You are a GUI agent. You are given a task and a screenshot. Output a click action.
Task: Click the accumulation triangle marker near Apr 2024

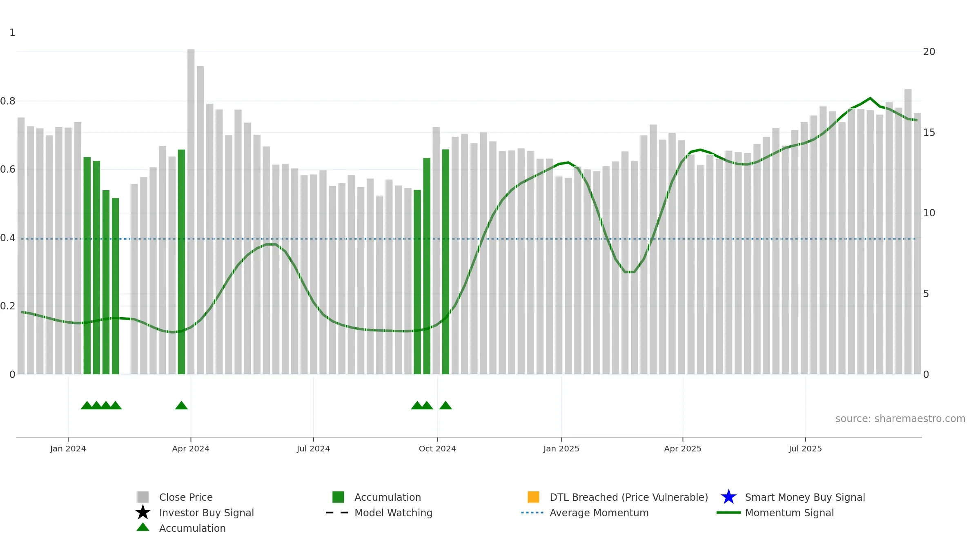click(x=181, y=405)
